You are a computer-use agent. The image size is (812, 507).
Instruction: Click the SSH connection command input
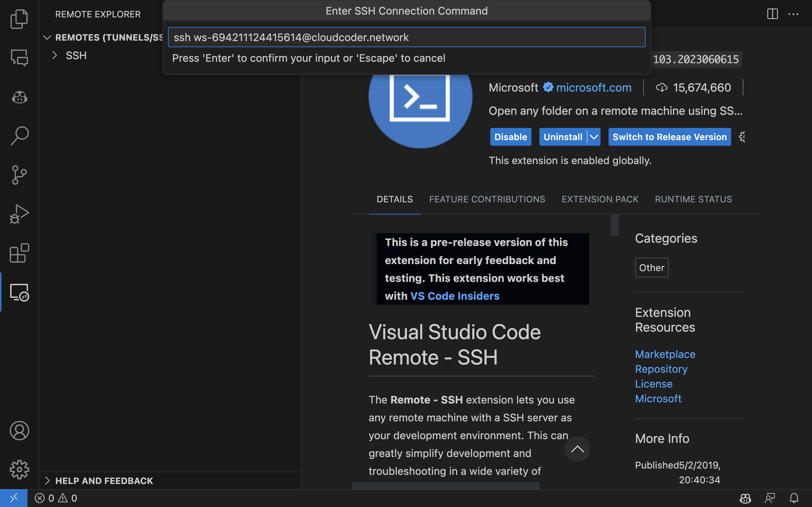point(406,37)
